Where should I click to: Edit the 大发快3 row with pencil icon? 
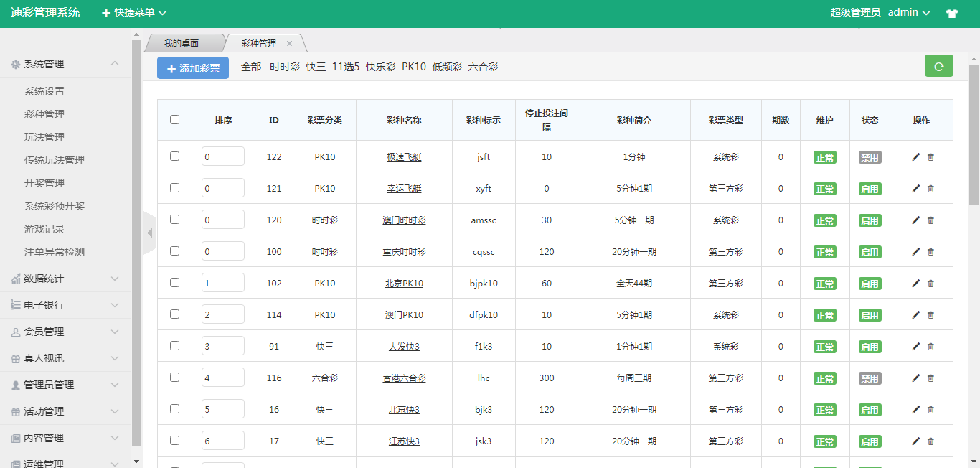pyautogui.click(x=915, y=346)
